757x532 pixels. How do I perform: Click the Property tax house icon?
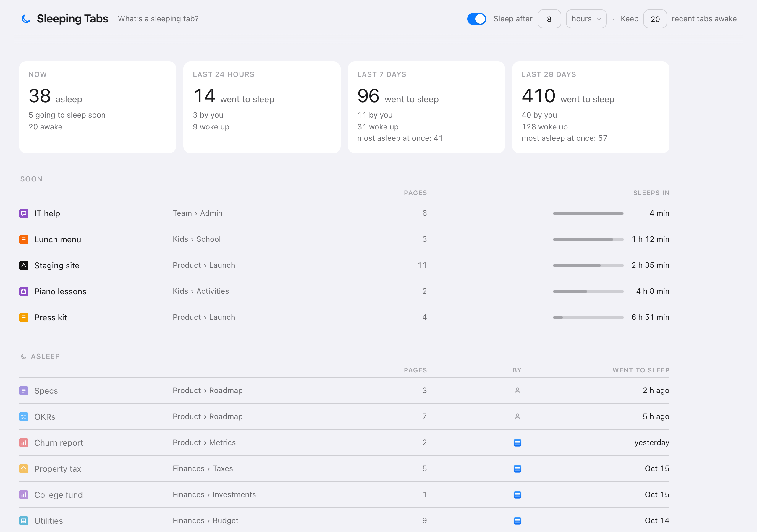coord(23,469)
